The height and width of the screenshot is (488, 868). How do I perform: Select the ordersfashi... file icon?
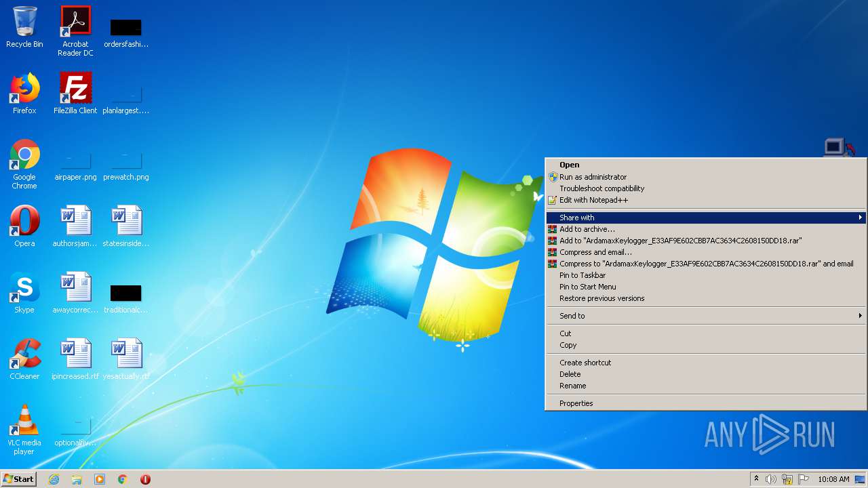click(x=126, y=33)
